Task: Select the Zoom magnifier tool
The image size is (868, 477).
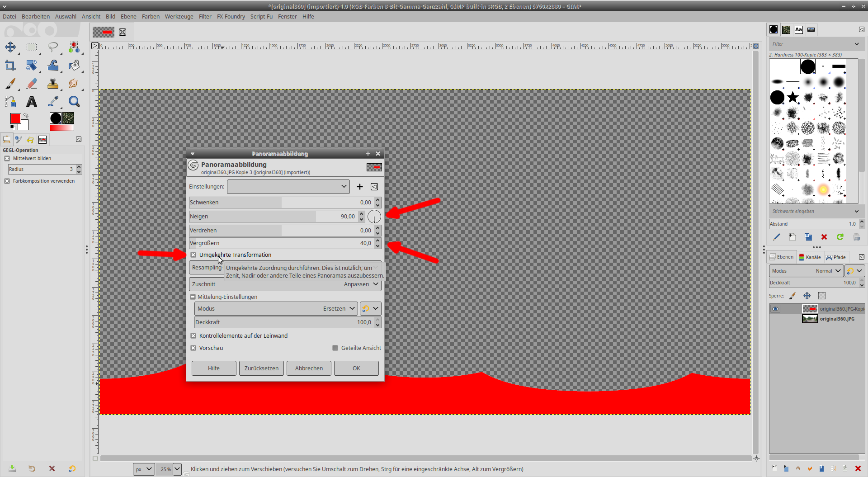Action: pyautogui.click(x=74, y=102)
